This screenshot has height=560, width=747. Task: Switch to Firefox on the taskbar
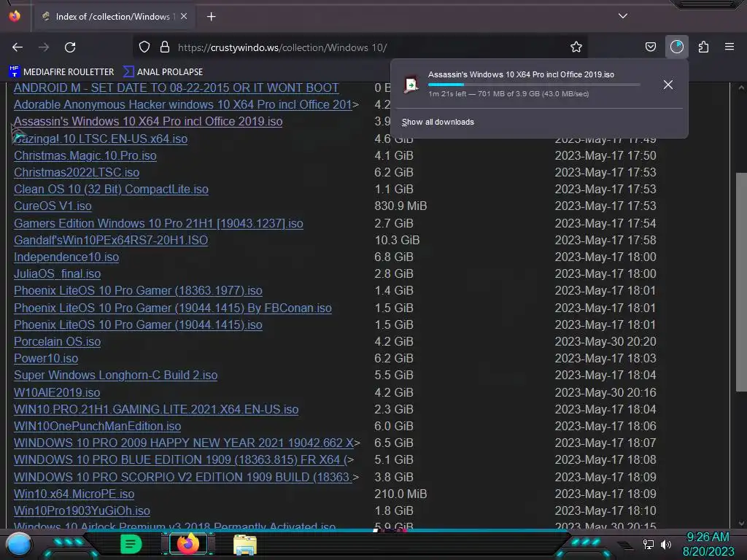coord(187,544)
